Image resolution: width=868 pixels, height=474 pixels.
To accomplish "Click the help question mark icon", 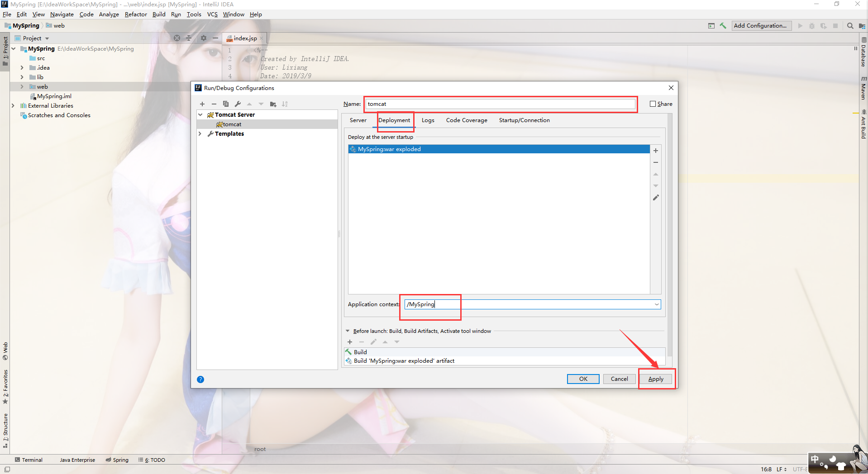I will 200,379.
